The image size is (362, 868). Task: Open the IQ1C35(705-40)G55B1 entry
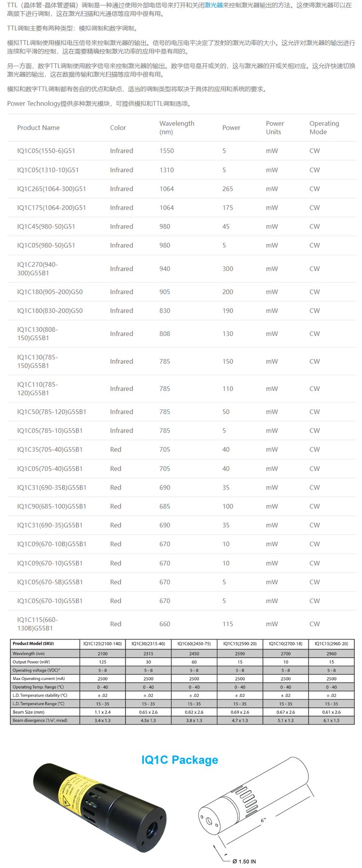[x=50, y=449]
